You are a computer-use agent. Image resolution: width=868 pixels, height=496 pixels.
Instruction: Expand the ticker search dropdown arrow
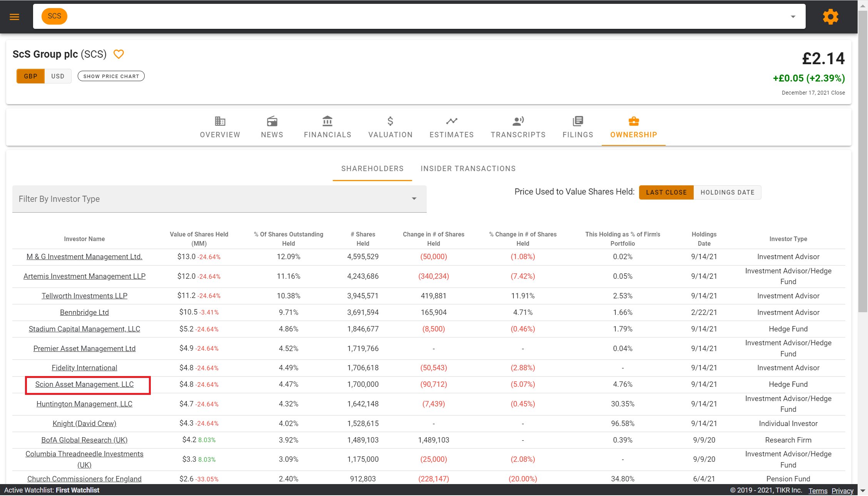(793, 17)
